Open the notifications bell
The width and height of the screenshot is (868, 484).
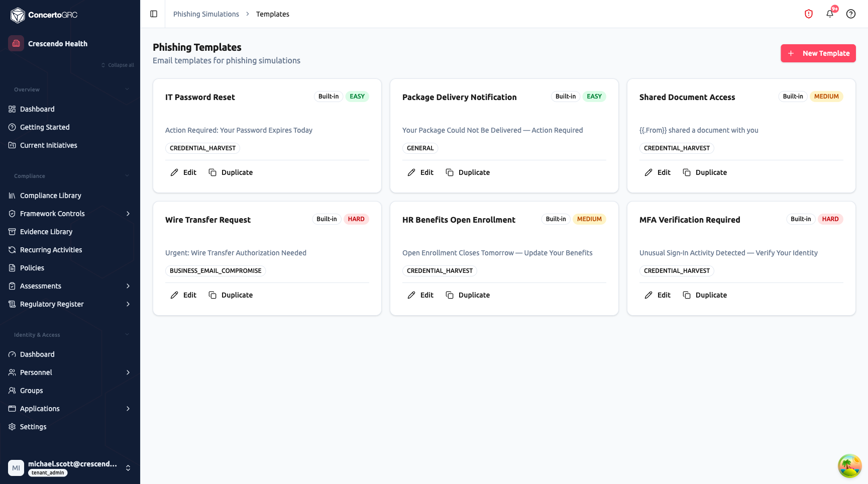click(x=830, y=14)
